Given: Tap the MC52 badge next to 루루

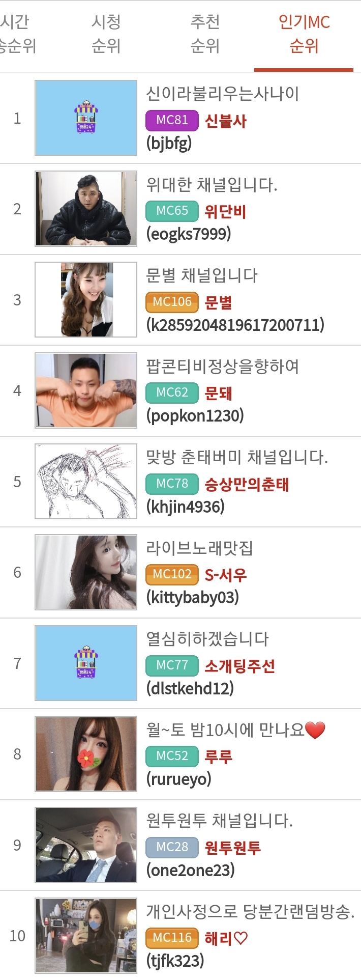Looking at the screenshot, I should (x=172, y=756).
